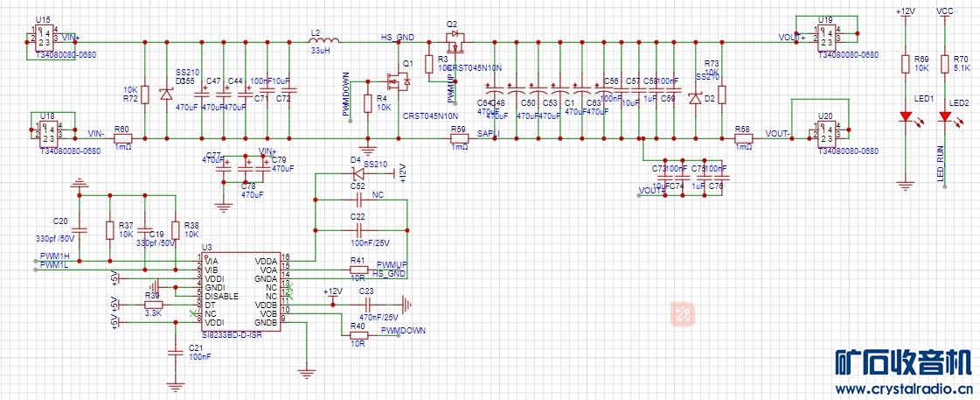Image resolution: width=980 pixels, height=400 pixels.
Task: Click the R40 resistor label
Action: 358,326
